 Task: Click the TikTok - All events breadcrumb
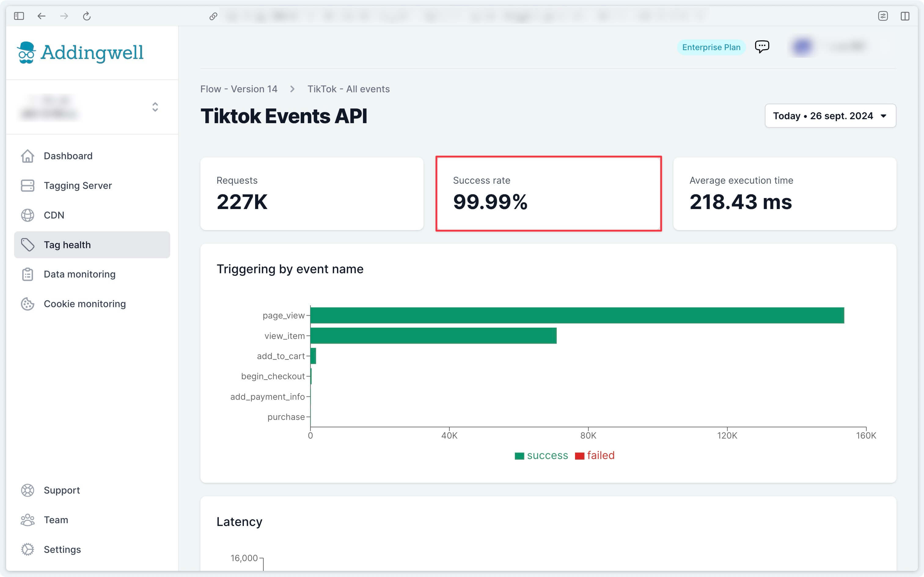click(x=349, y=89)
